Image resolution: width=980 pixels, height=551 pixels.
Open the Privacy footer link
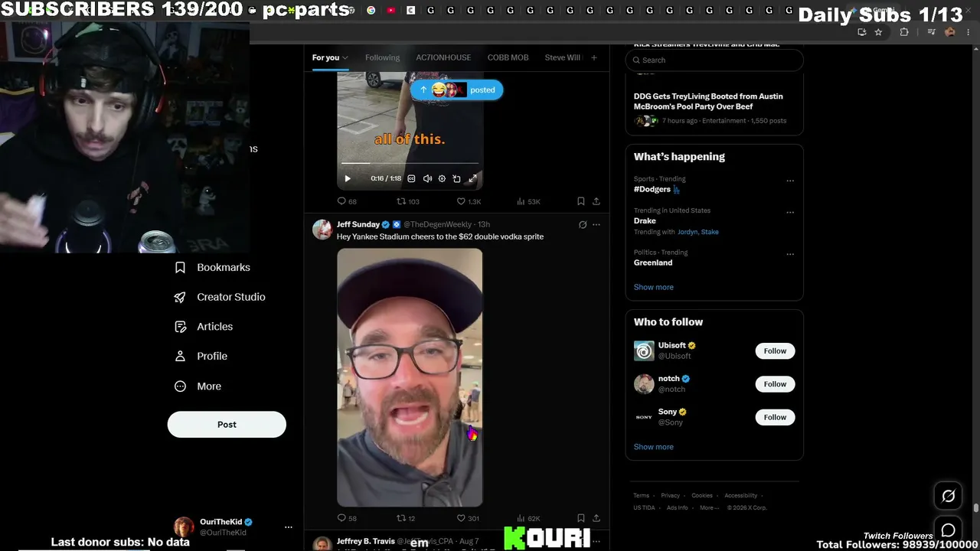click(670, 495)
